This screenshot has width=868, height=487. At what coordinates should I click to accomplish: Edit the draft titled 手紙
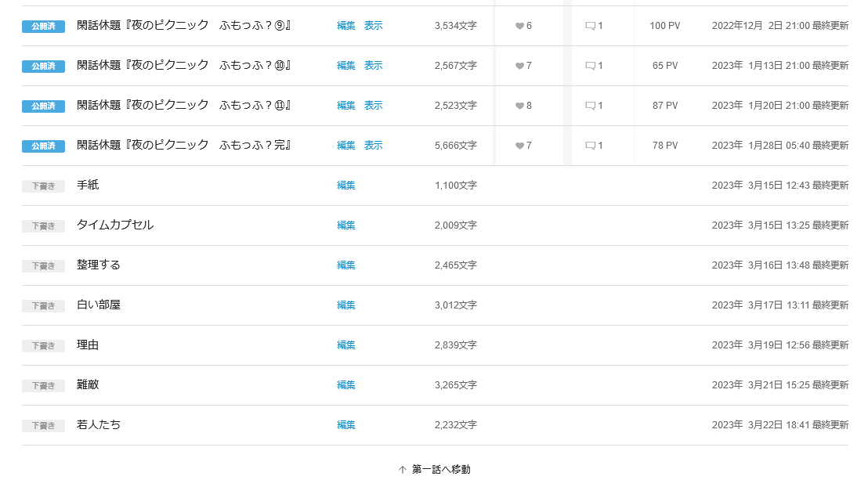point(345,186)
